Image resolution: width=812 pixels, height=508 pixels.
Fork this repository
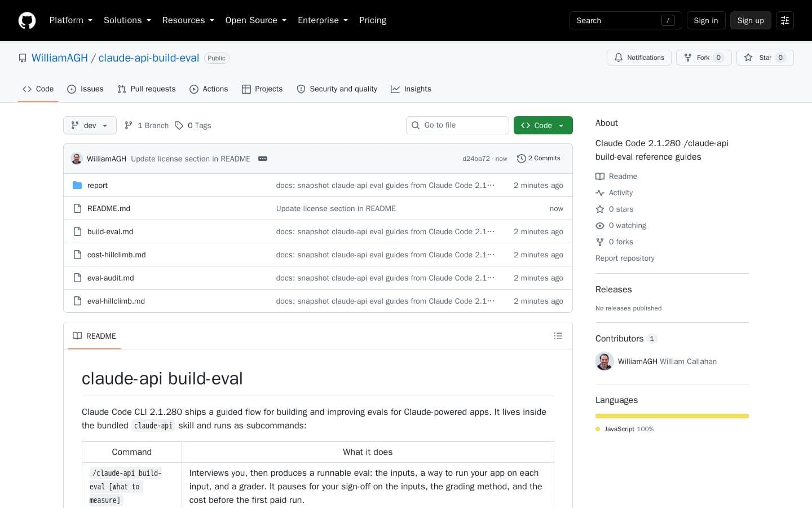pyautogui.click(x=704, y=58)
